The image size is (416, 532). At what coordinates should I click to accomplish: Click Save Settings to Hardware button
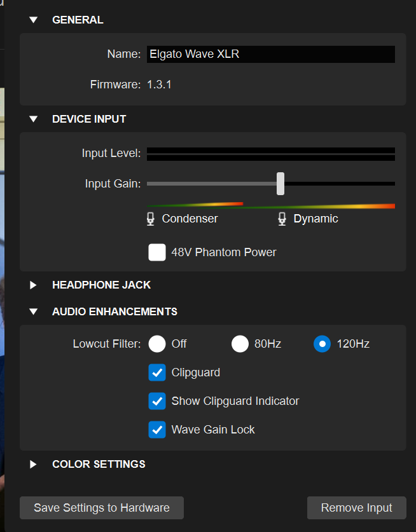[x=102, y=508]
